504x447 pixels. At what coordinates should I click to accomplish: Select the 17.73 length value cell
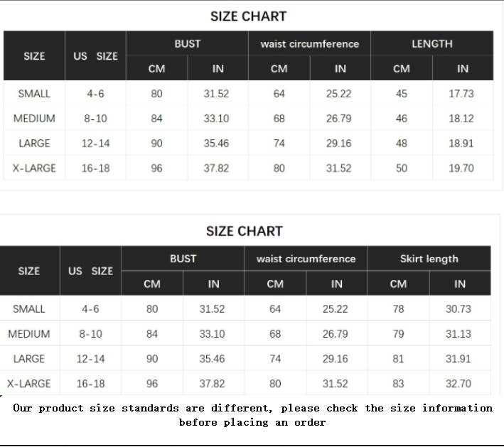point(461,94)
